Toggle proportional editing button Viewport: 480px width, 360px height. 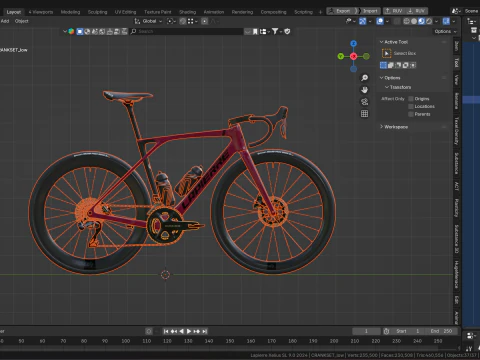click(204, 21)
